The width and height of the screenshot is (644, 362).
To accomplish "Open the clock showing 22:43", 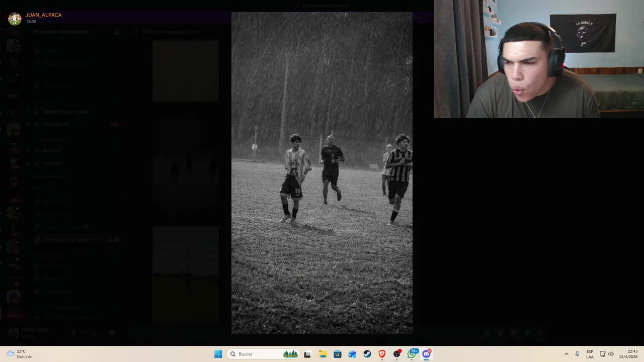I will pyautogui.click(x=628, y=354).
